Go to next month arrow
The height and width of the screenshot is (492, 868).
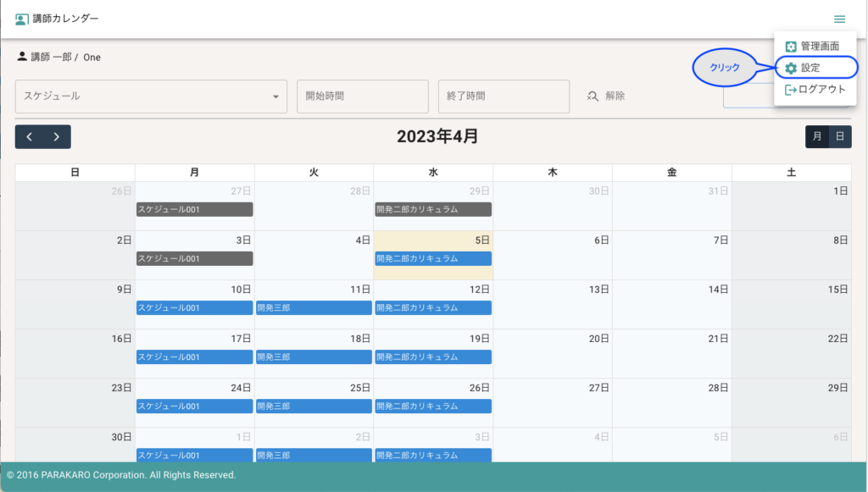coord(57,136)
